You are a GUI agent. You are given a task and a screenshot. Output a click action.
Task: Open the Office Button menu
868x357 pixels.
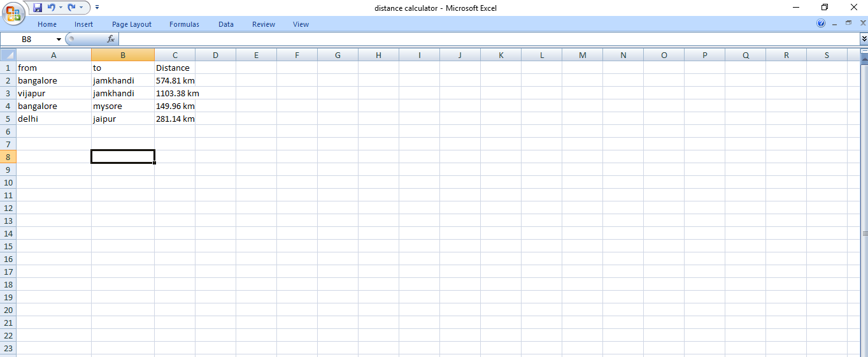point(13,13)
